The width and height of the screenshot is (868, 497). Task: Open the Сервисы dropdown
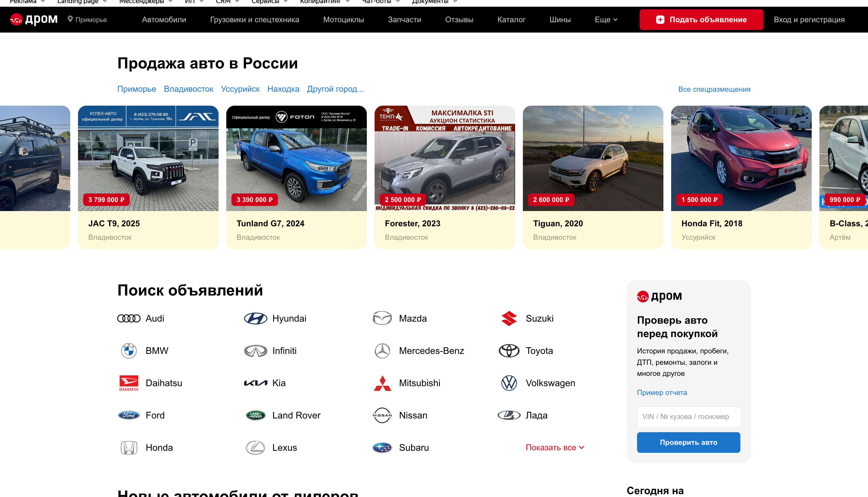coord(269,2)
